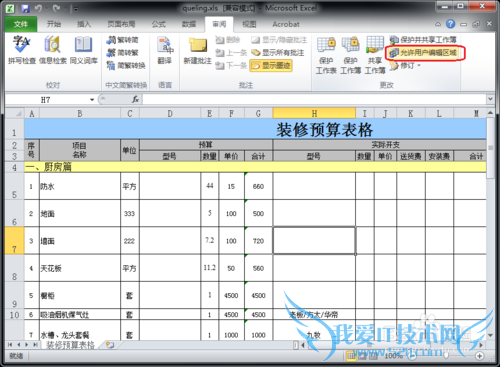Click the Redo icon in title bar
The image size is (500, 367).
click(x=56, y=8)
